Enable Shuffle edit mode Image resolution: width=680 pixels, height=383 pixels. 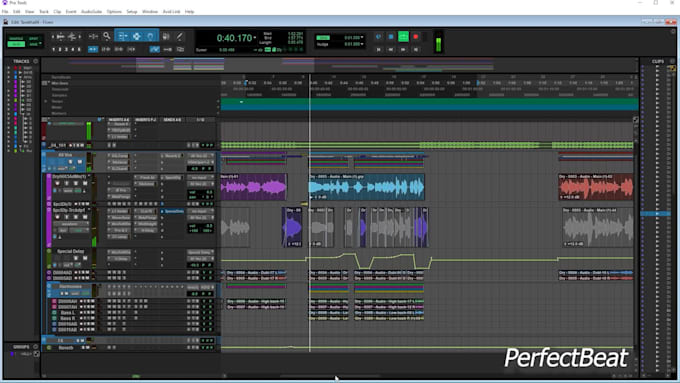[x=16, y=38]
